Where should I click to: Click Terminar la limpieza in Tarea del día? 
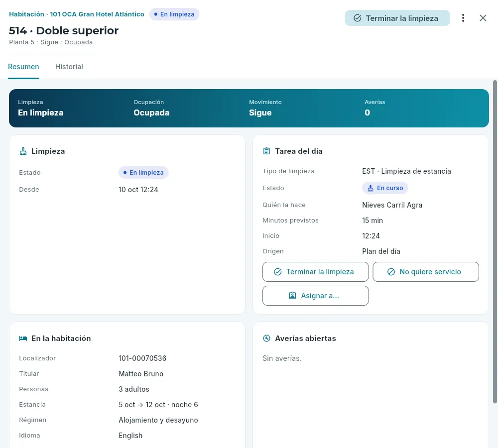point(315,272)
